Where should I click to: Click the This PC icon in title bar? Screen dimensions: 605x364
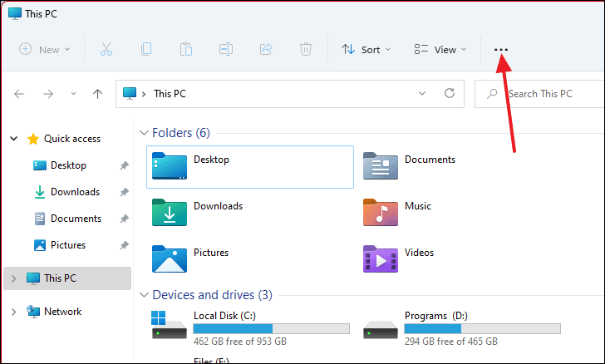[15, 13]
